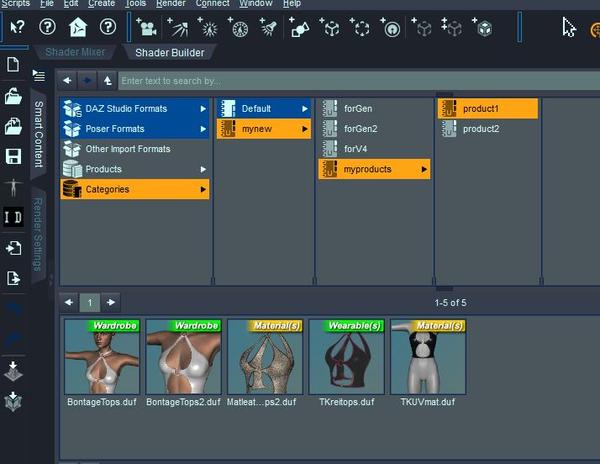This screenshot has height=464, width=600.
Task: Open the Render menu
Action: [x=171, y=3]
